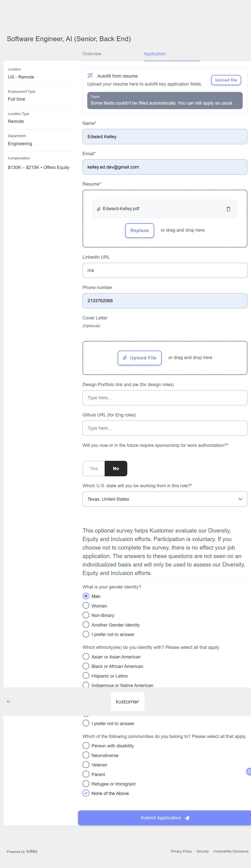251x868 pixels.
Task: Click the floating accessibility icon at right edge
Action: point(249,771)
